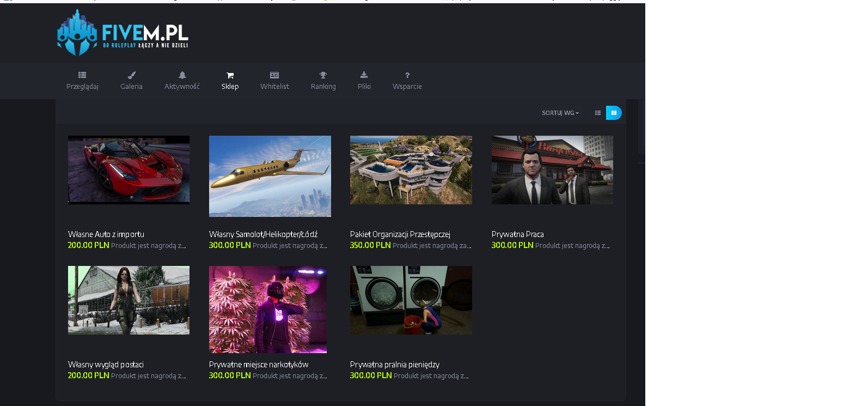
Task: Click 300.00 PLN under Prywatne miejsce narkotyków
Action: pyautogui.click(x=230, y=375)
